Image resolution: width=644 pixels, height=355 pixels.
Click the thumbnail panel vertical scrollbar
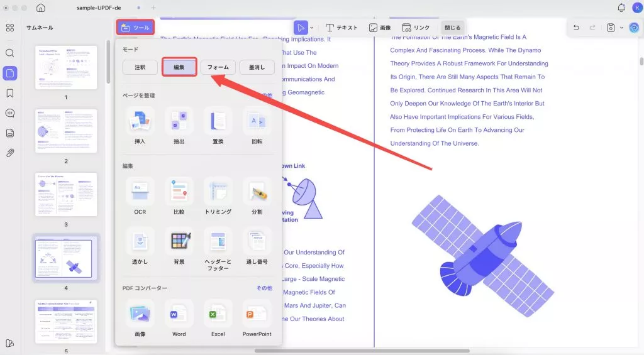108,62
